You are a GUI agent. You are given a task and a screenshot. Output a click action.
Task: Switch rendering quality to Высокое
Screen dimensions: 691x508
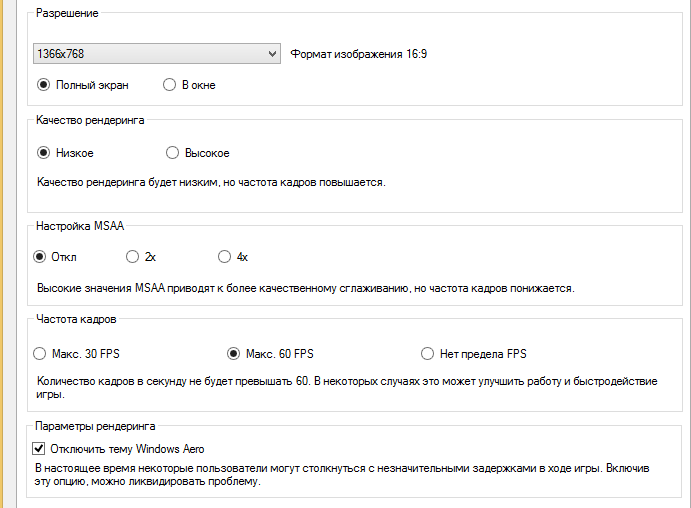pyautogui.click(x=172, y=153)
